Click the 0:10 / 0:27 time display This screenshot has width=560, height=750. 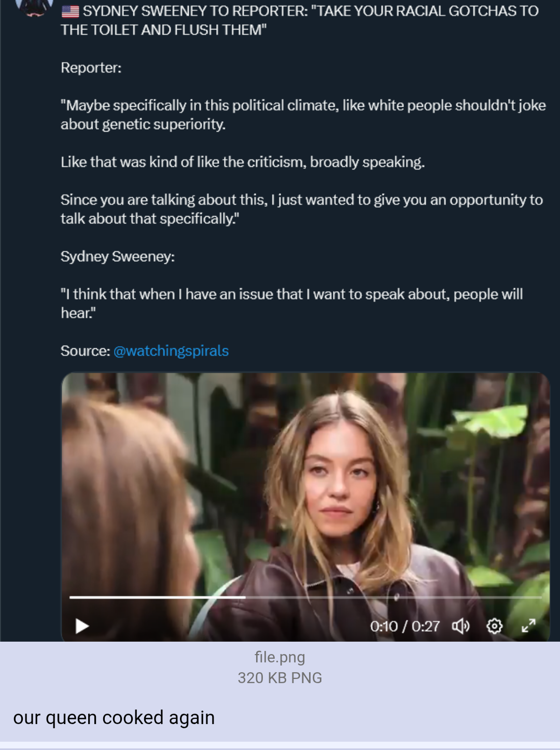[x=404, y=627]
